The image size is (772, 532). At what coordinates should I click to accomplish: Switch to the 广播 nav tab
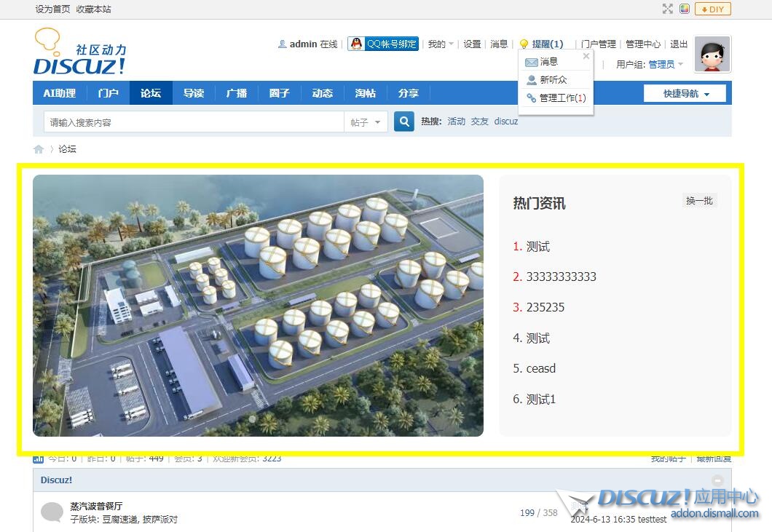pos(237,93)
